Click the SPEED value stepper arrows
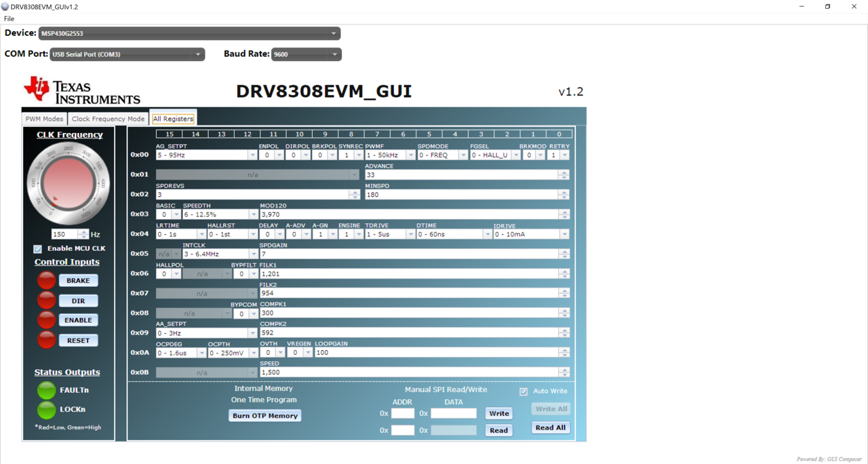This screenshot has height=464, width=868. (x=564, y=372)
